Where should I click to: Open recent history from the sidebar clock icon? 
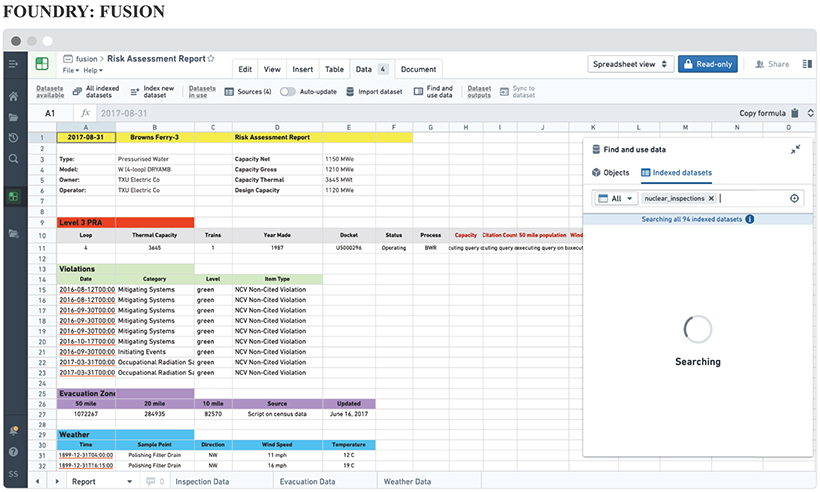[13, 138]
